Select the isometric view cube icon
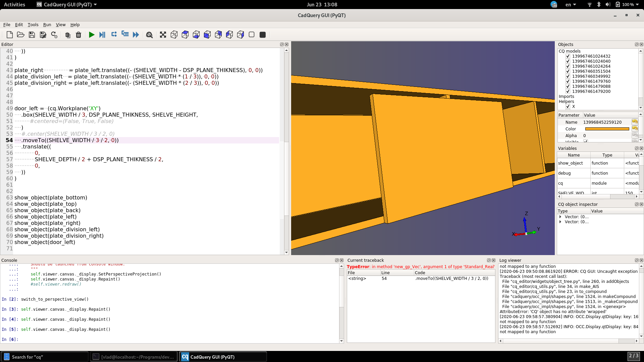This screenshot has width=644, height=362. coord(174,35)
